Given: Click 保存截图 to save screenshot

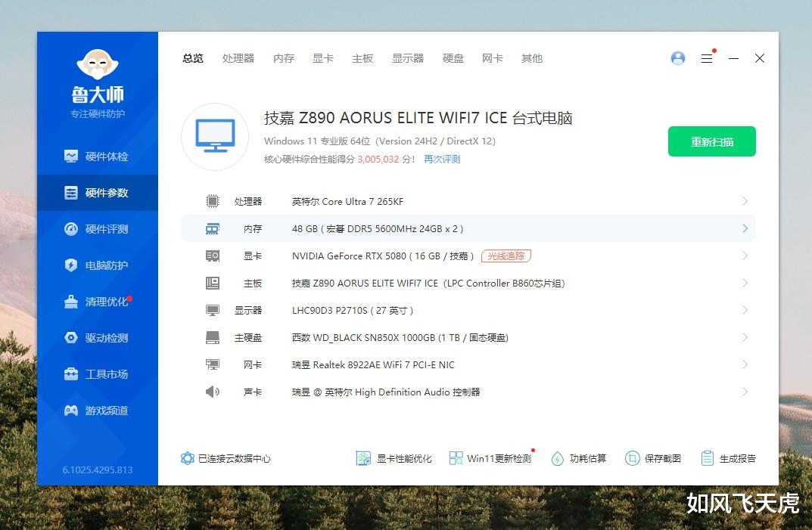Looking at the screenshot, I should [653, 459].
